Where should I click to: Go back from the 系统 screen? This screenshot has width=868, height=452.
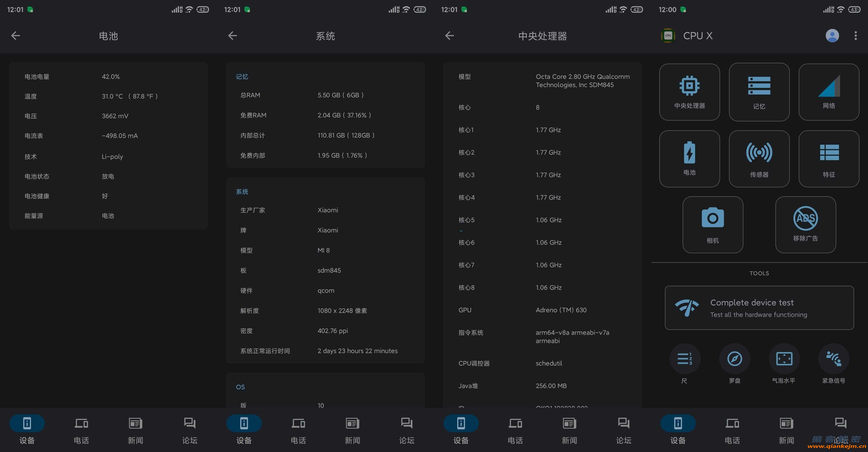(232, 35)
